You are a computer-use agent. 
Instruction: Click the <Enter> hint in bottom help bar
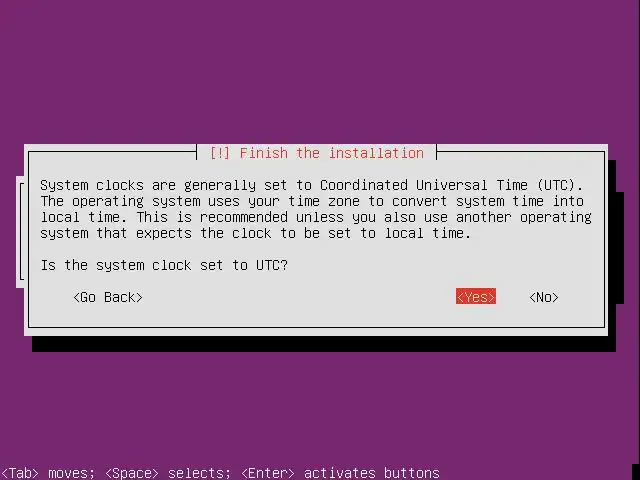tap(268, 473)
